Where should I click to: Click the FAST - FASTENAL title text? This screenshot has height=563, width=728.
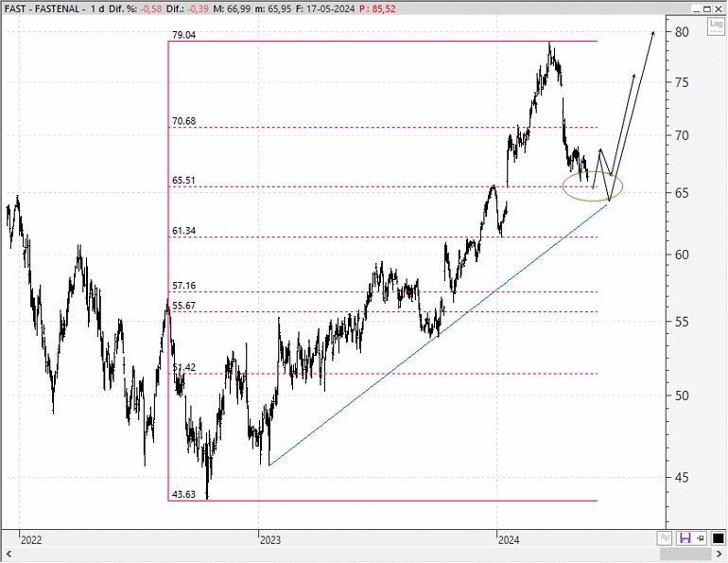[42, 9]
